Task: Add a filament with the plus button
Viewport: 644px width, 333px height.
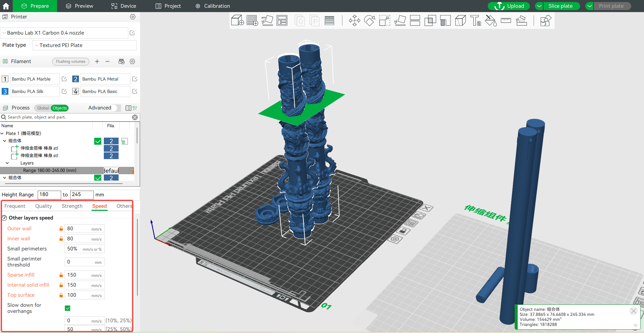Action: 97,61
